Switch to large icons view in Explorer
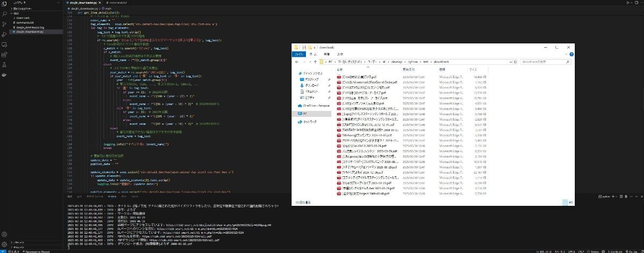This screenshot has height=253, width=644. [570, 202]
